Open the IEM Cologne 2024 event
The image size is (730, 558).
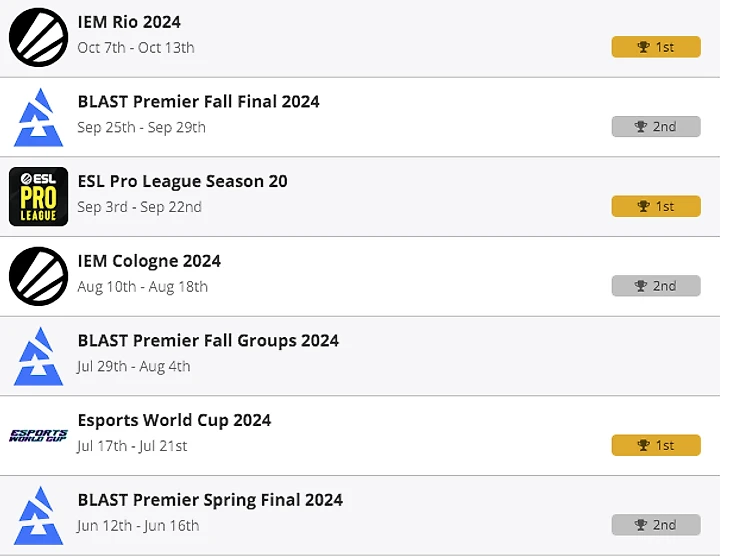149,261
